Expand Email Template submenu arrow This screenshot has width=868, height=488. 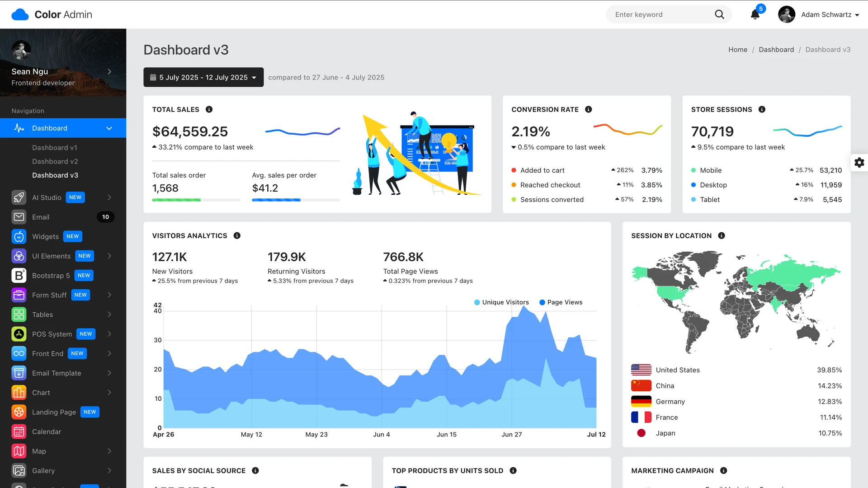pyautogui.click(x=109, y=373)
